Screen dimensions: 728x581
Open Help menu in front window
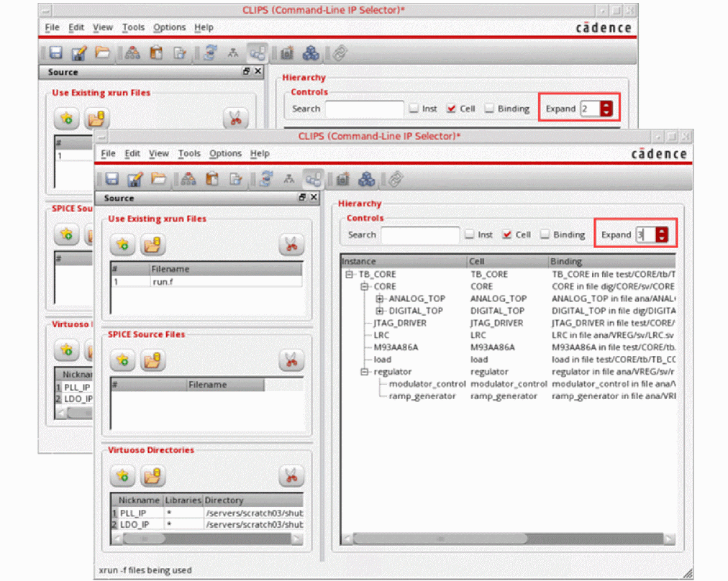tap(260, 153)
